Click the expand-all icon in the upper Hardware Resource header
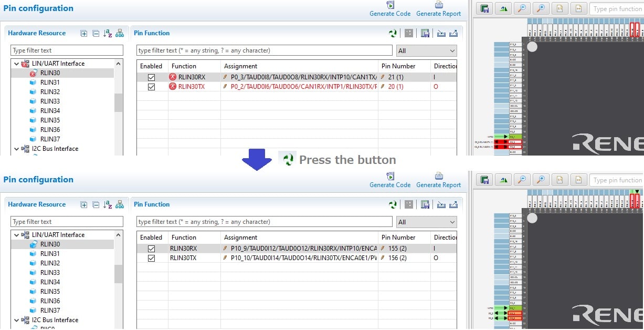Screen dimensions: 644x330 click(84, 33)
